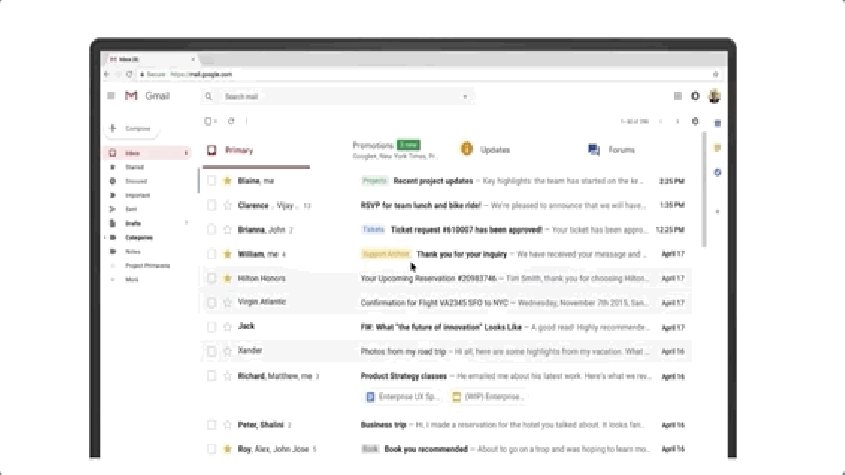Screen dimensions: 845x475
Task: Open the settings gear icon
Action: pyautogui.click(x=695, y=121)
